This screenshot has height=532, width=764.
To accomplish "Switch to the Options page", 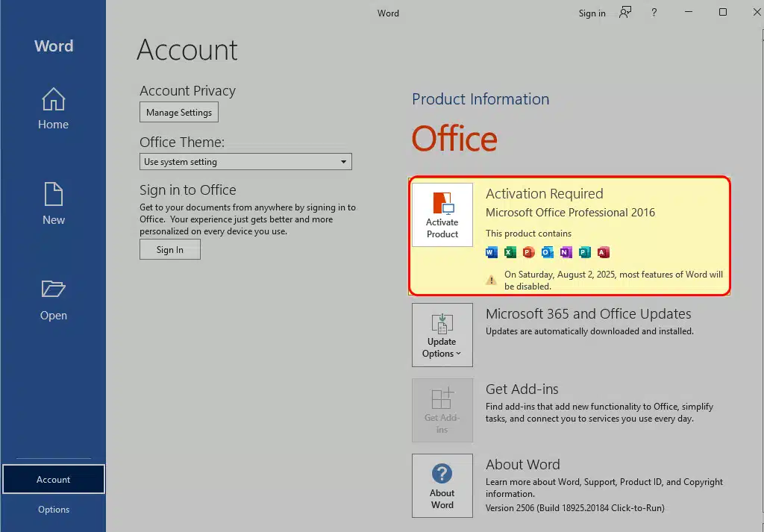I will [53, 510].
